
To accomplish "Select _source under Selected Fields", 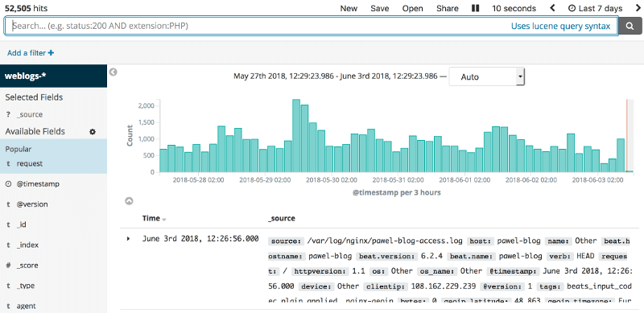I will click(x=30, y=114).
